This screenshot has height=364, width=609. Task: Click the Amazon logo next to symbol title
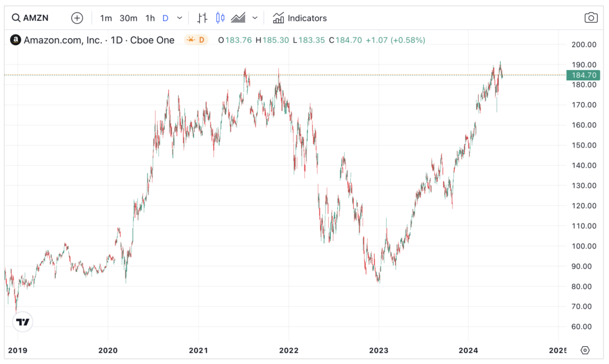pos(15,40)
